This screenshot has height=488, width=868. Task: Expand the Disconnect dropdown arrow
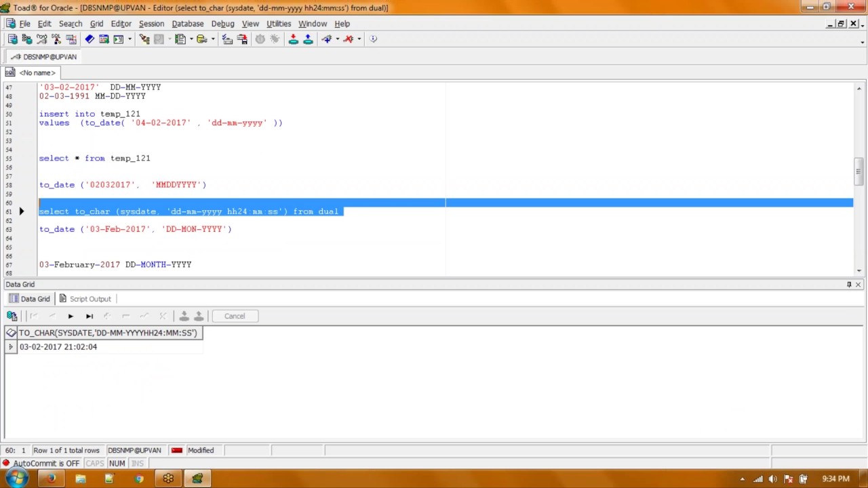359,39
